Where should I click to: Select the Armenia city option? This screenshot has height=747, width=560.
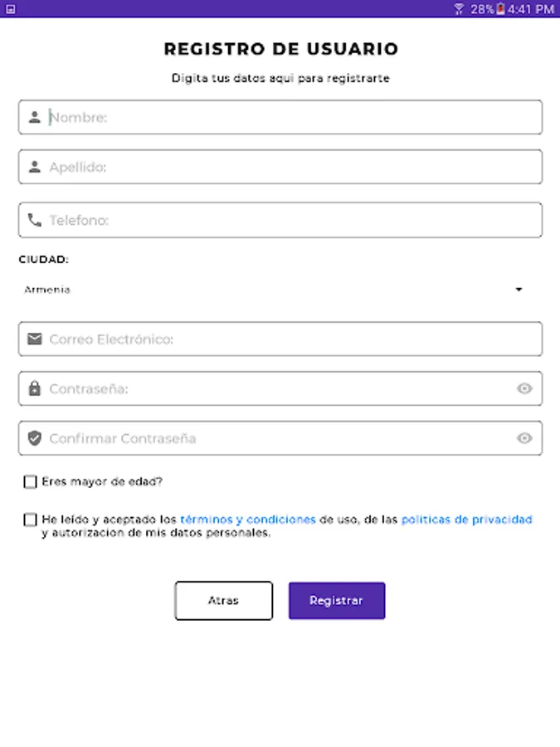click(x=48, y=290)
